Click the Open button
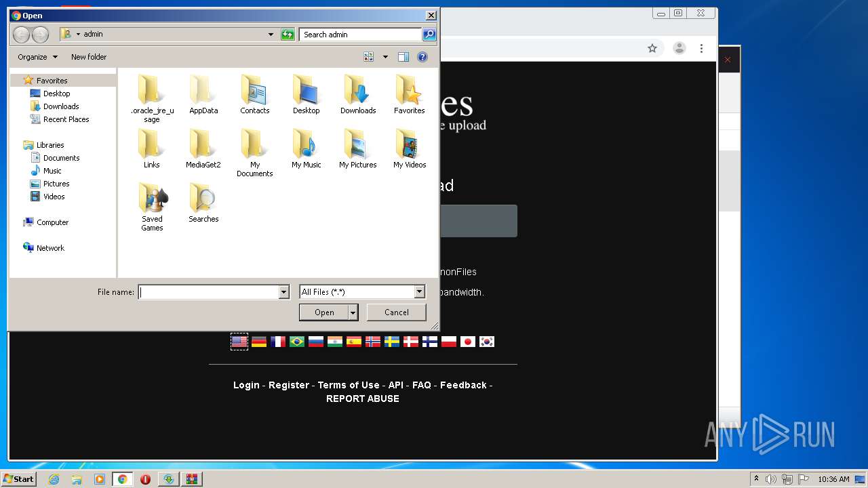 point(324,312)
